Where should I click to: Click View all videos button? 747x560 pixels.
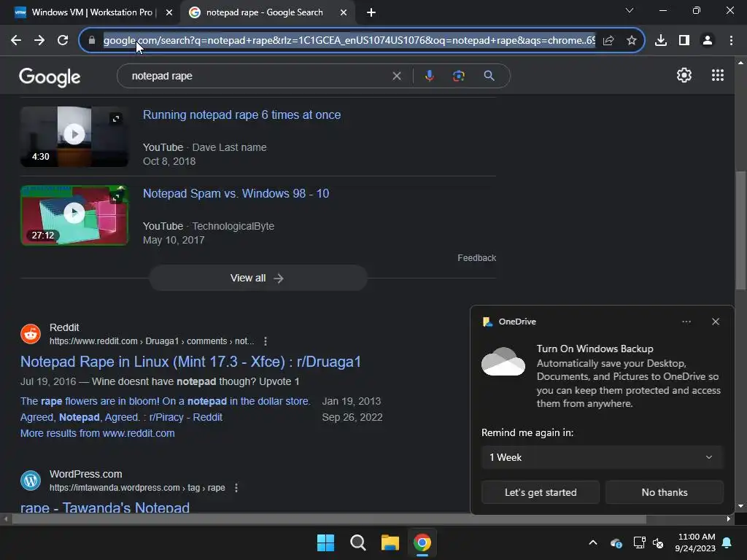click(258, 278)
